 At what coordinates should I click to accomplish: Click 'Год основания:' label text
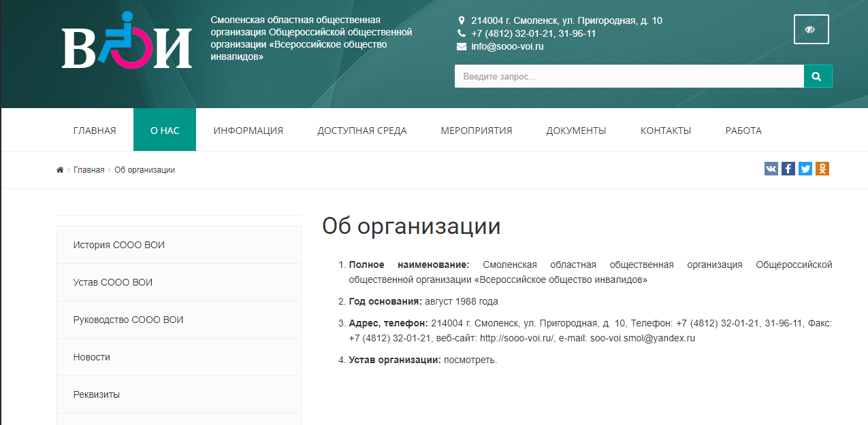coord(385,301)
